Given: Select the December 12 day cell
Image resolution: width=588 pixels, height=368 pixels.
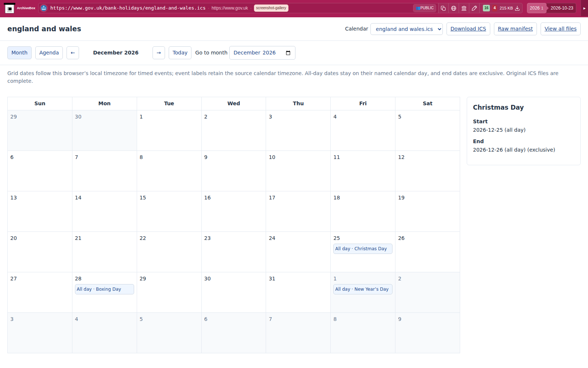Looking at the screenshot, I should pyautogui.click(x=427, y=171).
